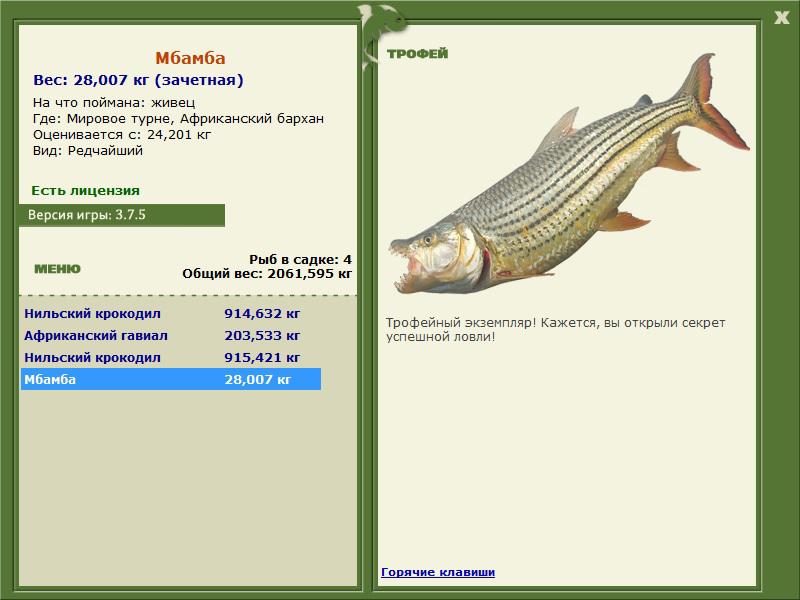The width and height of the screenshot is (800, 600).
Task: Select Африканский гавиал row
Action: [x=171, y=335]
